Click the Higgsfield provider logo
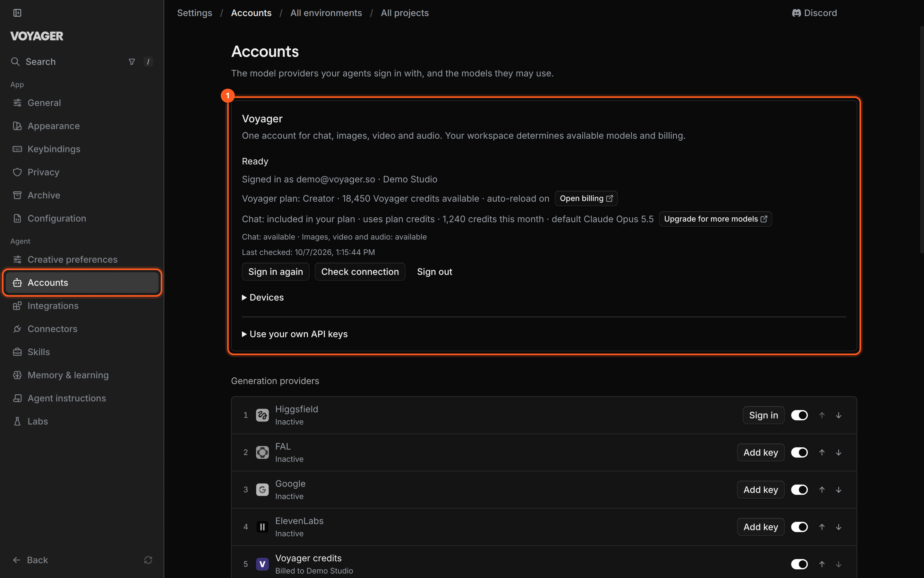The height and width of the screenshot is (578, 924). (262, 415)
